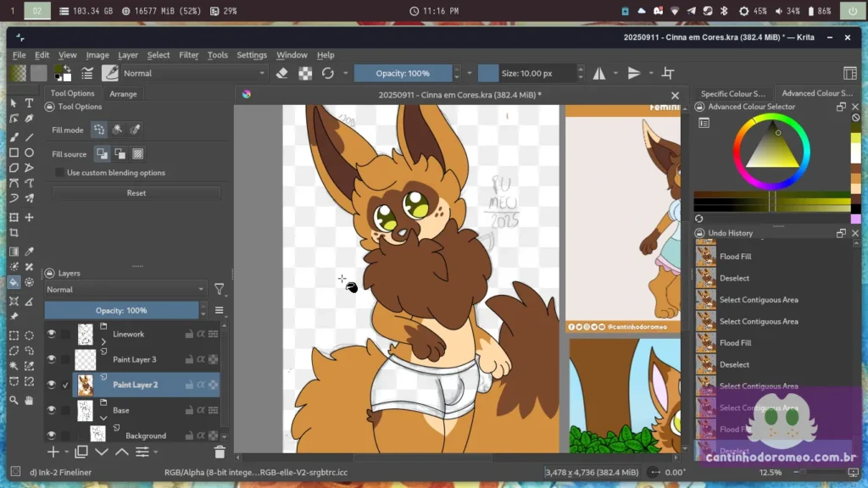Toggle visibility of Paint Layer 3
Viewport: 868px width, 488px height.
point(52,359)
